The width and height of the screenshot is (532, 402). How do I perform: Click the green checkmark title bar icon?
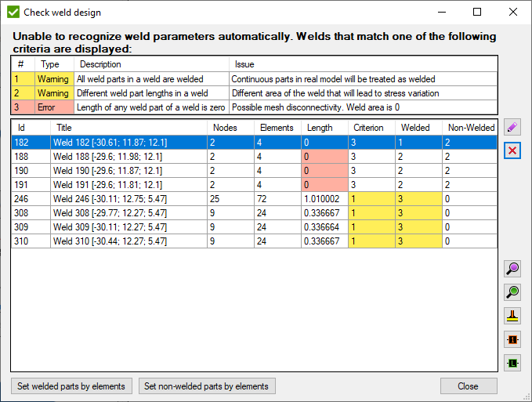(x=13, y=13)
